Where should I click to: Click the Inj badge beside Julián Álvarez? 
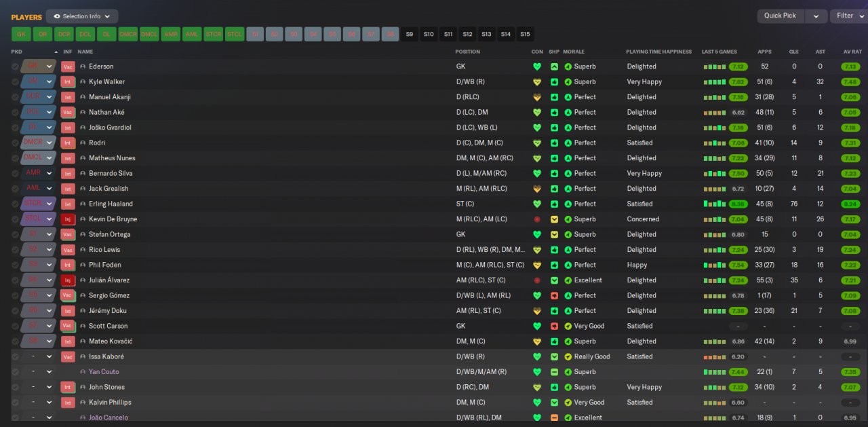tap(68, 280)
